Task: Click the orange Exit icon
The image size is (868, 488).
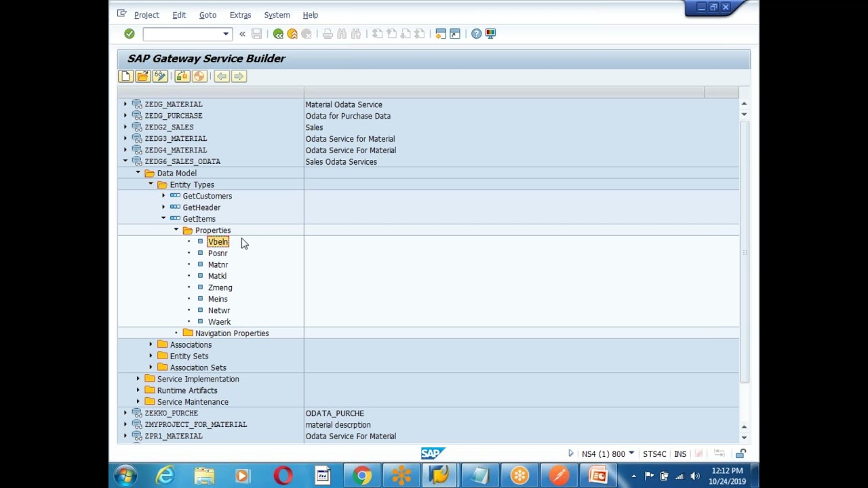Action: pos(292,34)
